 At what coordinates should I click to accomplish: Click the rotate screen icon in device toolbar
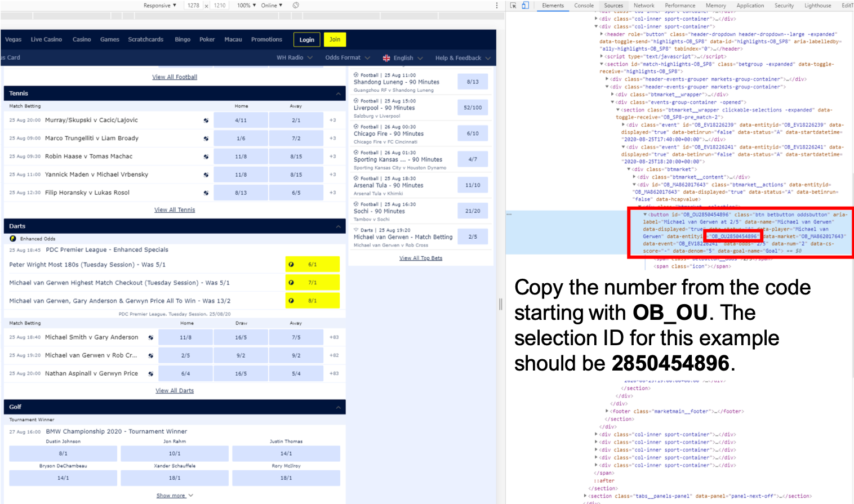tap(296, 5)
